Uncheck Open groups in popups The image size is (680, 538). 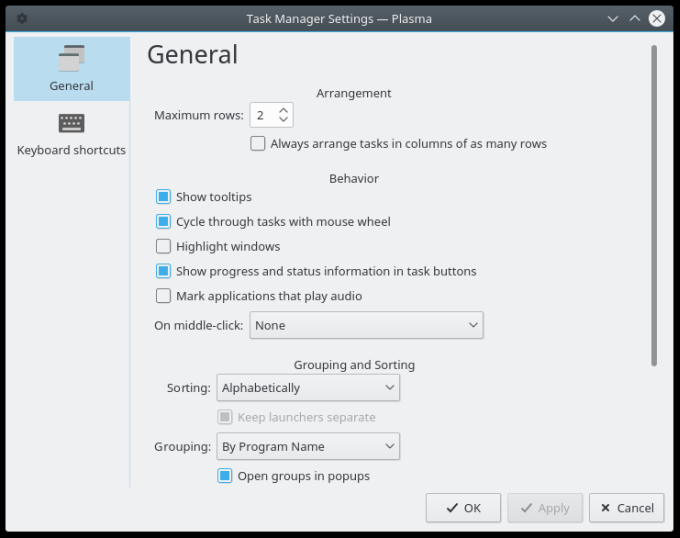[x=225, y=476]
